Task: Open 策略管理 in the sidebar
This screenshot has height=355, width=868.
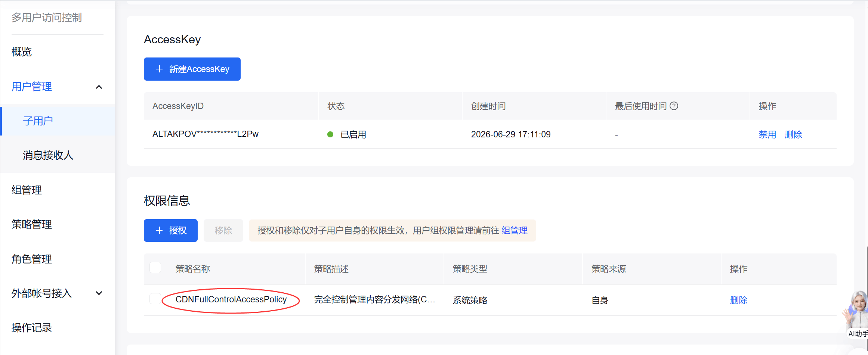Action: pyautogui.click(x=32, y=224)
